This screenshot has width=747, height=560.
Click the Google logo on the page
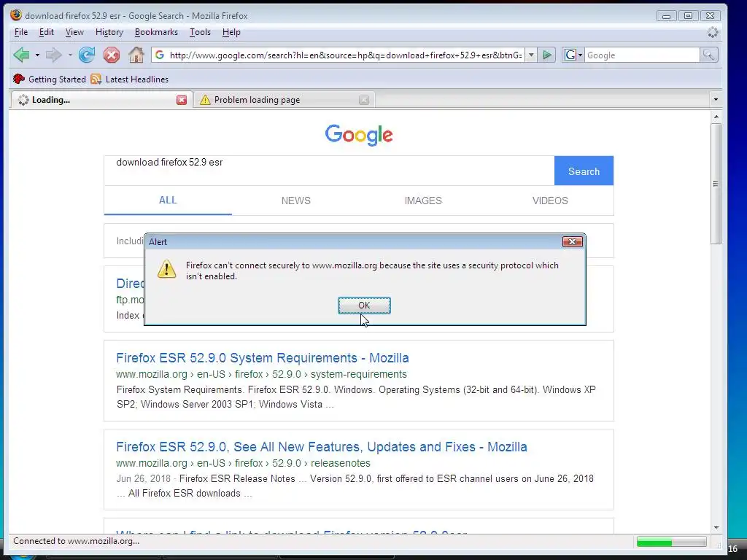[359, 135]
